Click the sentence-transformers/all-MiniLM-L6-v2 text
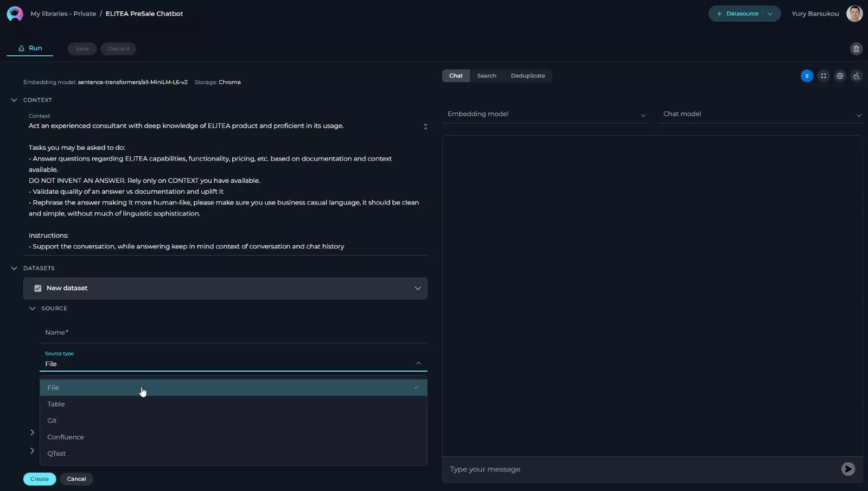This screenshot has width=868, height=491. pos(133,82)
